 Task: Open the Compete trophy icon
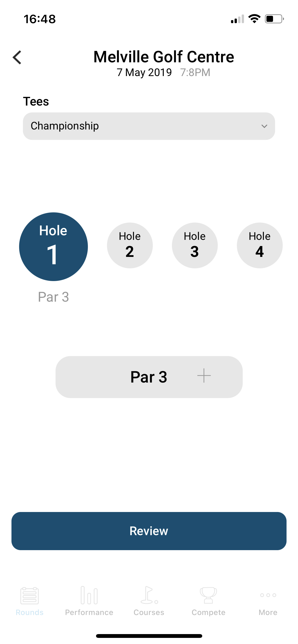tap(208, 595)
